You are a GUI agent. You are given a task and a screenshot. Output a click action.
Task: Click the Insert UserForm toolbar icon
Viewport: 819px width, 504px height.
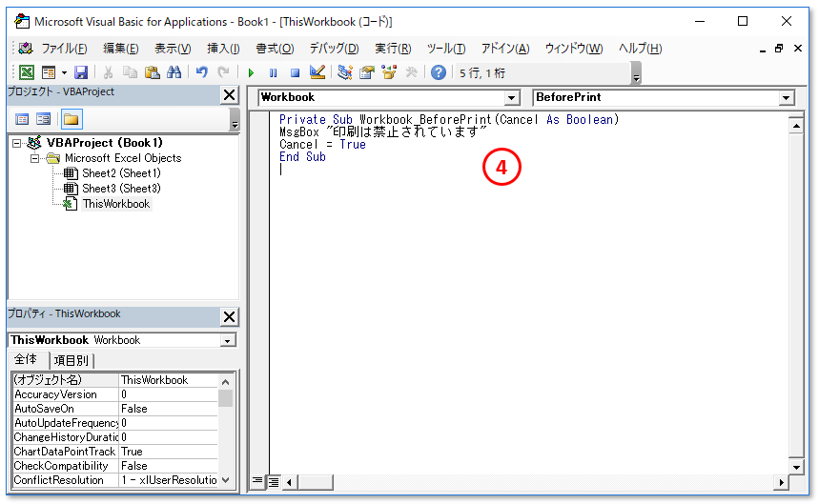point(49,72)
